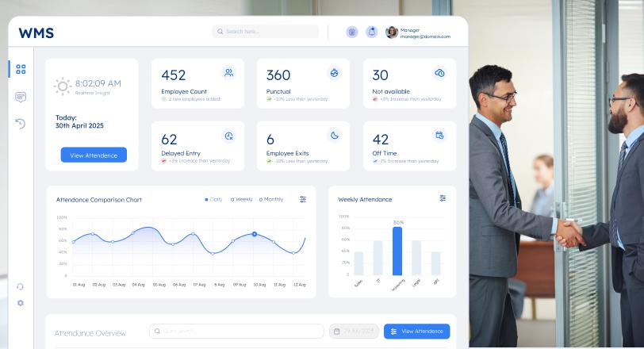This screenshot has width=644, height=349.
Task: Open the messages icon in sidebar
Action: pos(21,97)
